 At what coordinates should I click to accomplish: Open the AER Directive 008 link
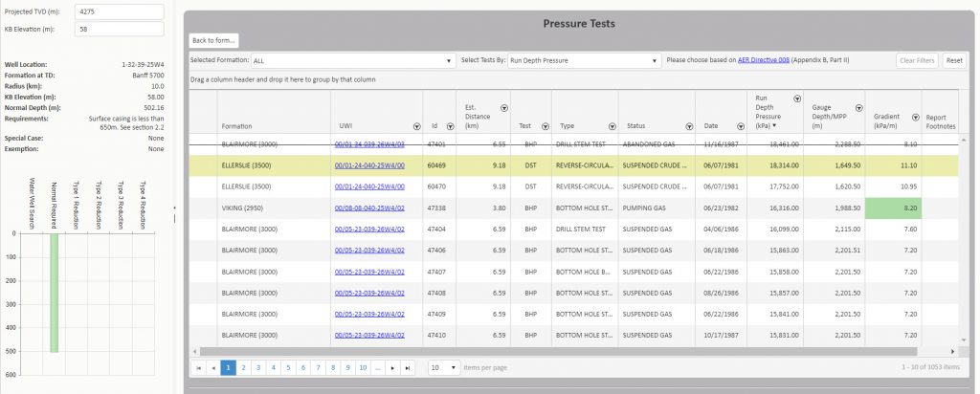point(764,60)
